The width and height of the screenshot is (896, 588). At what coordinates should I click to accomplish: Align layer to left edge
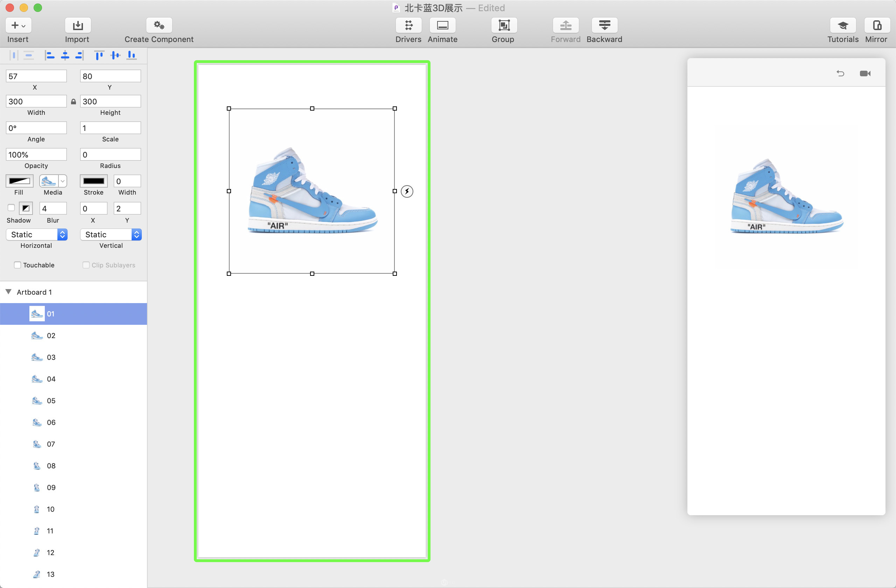point(49,56)
